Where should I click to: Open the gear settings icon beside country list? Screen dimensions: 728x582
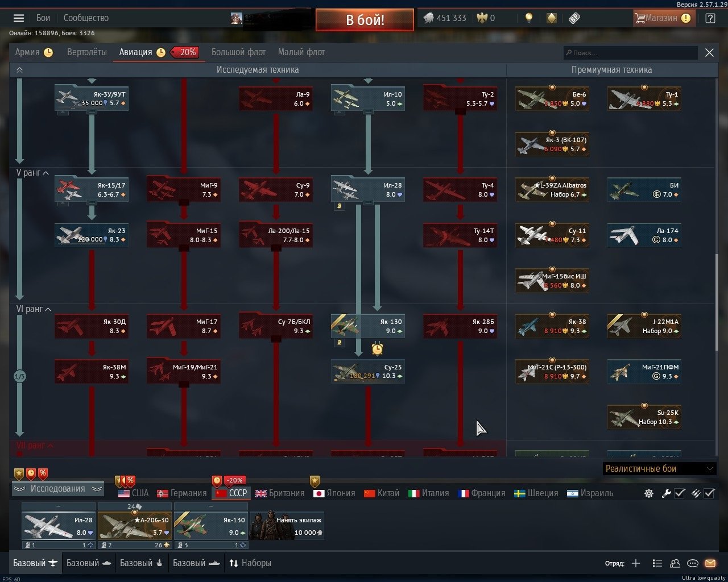tap(649, 493)
